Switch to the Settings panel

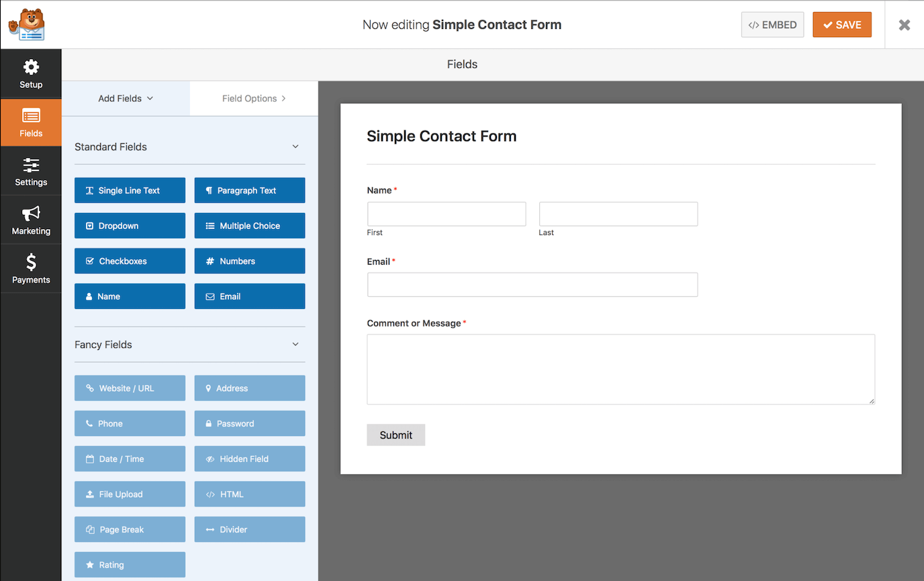coord(31,171)
